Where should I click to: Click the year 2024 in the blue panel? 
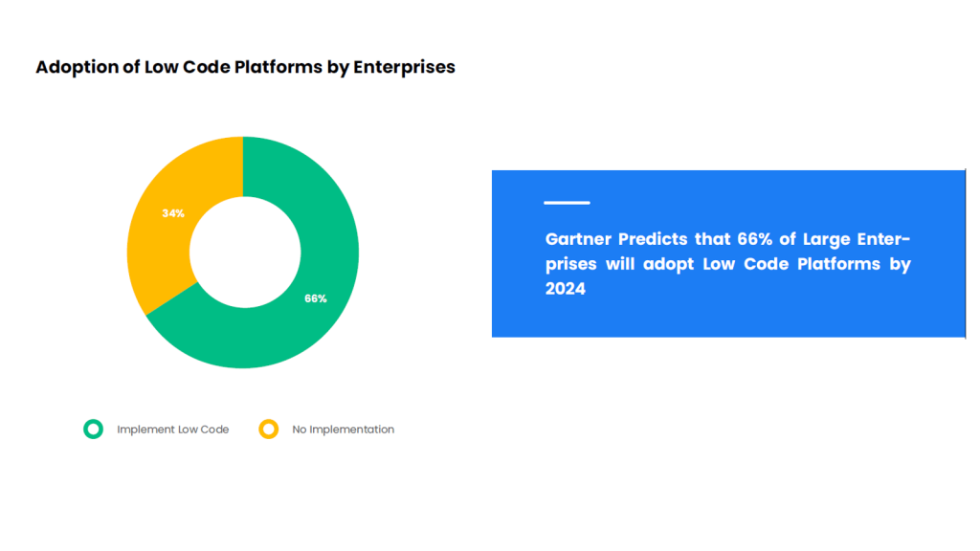[x=565, y=289]
